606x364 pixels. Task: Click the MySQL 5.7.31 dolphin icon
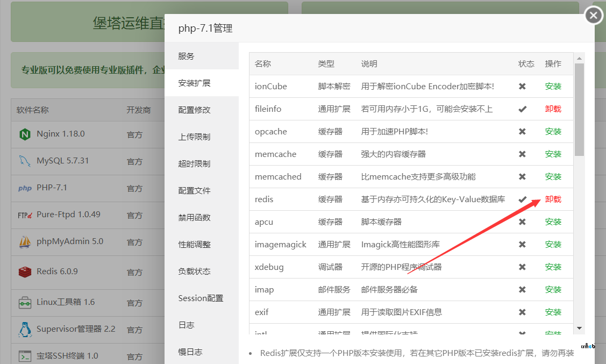click(x=25, y=161)
